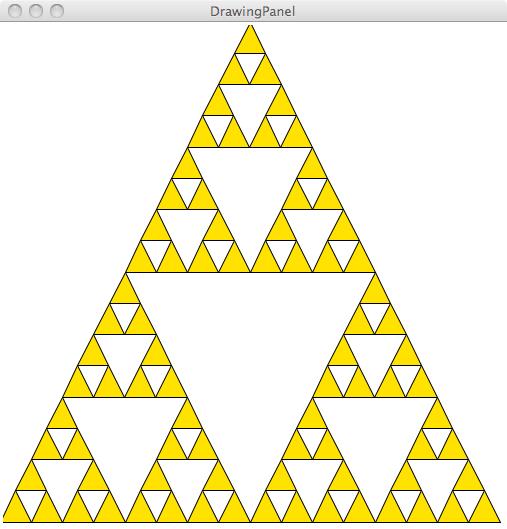Click bottom-row yellow triangle just right of center vertex
The width and height of the screenshot is (507, 529).
tap(265, 511)
